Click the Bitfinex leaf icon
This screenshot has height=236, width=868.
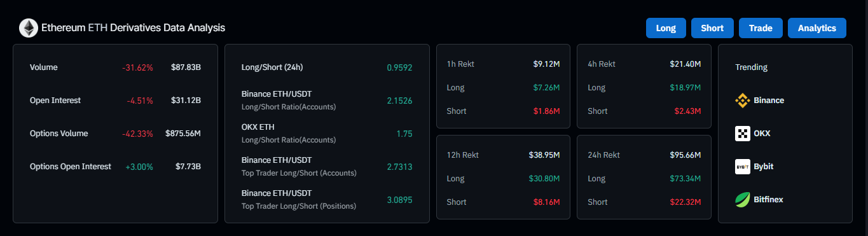tap(743, 200)
